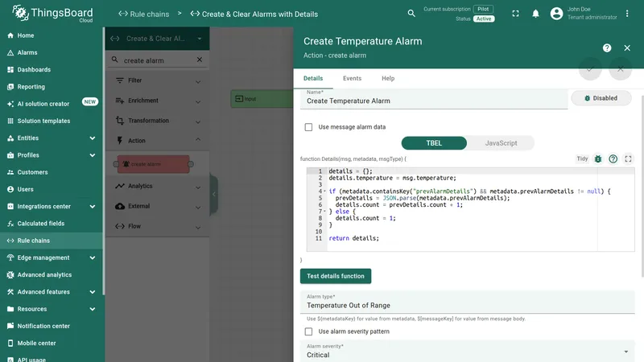Screen dimensions: 644x362
Task: Click the details panel scrollbar
Action: (642, 186)
